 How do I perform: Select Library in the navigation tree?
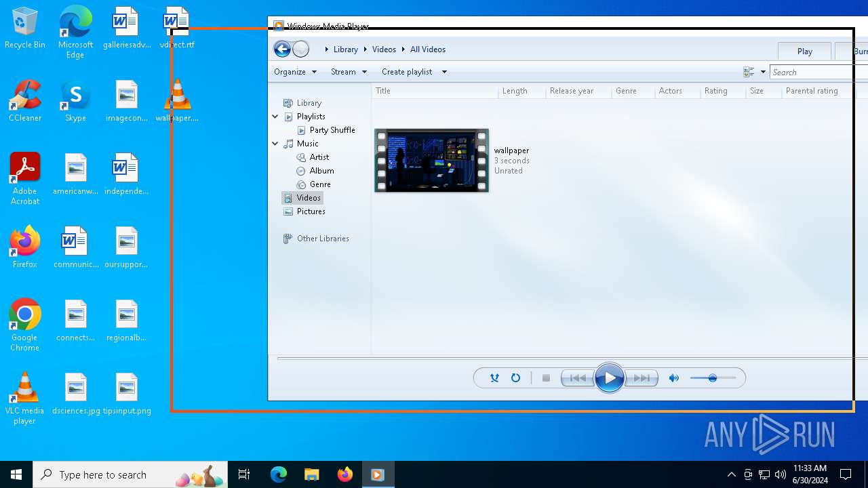(309, 103)
